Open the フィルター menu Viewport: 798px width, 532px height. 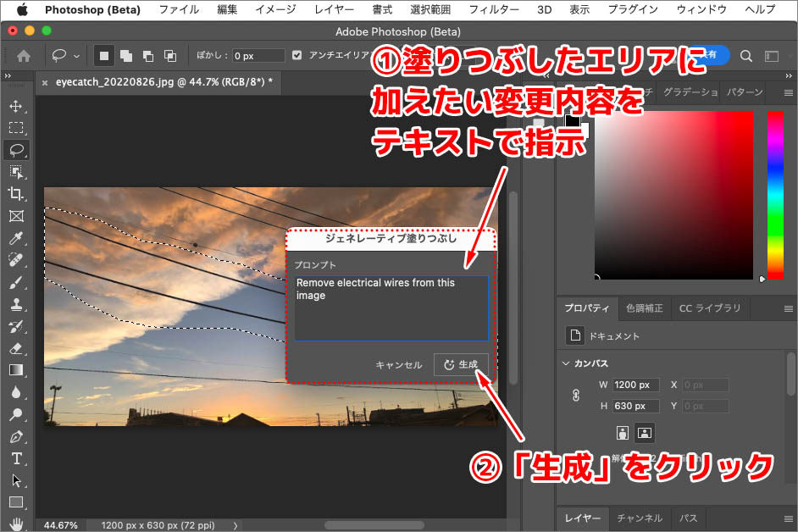(493, 10)
